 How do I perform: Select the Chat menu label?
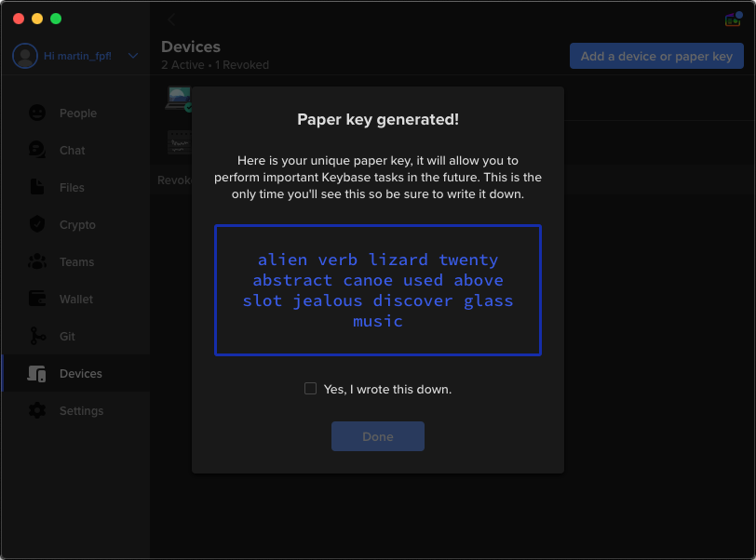tap(73, 150)
